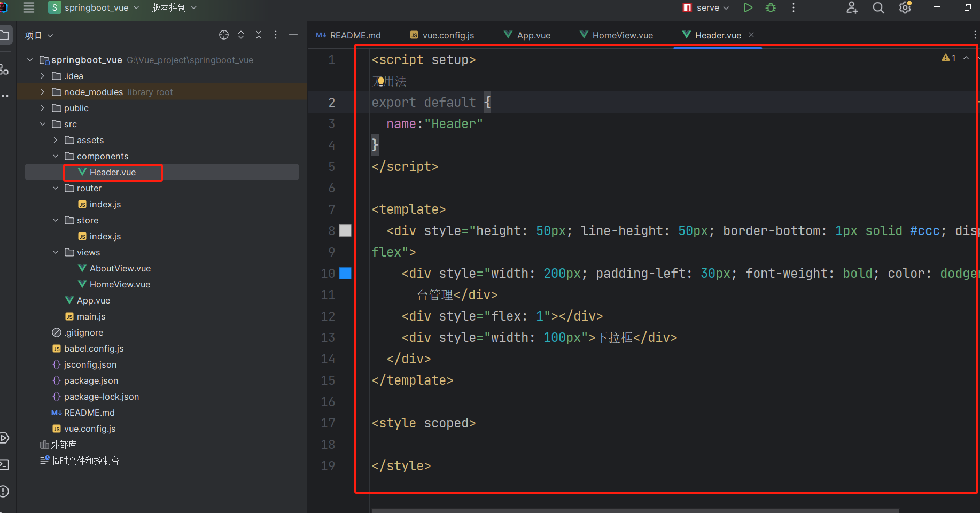980x513 pixels.
Task: Open more tool windows ellipsis
Action: click(x=4, y=96)
